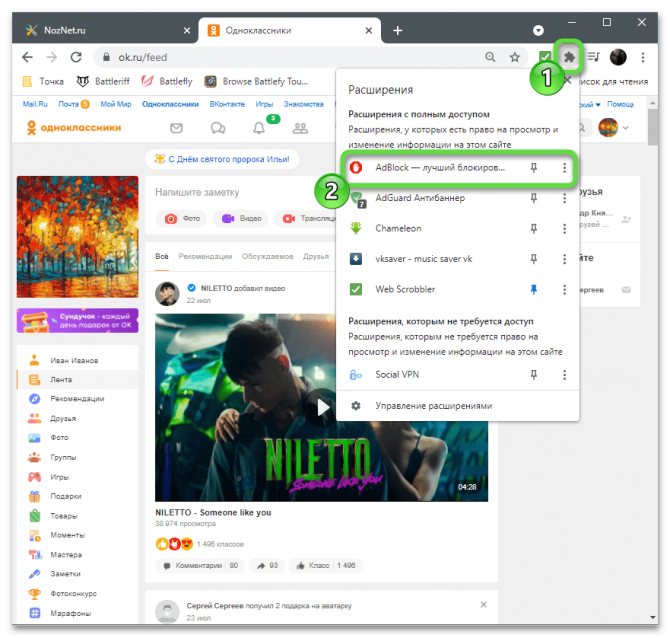
Task: Add a video with the Видео button
Action: coord(241,218)
